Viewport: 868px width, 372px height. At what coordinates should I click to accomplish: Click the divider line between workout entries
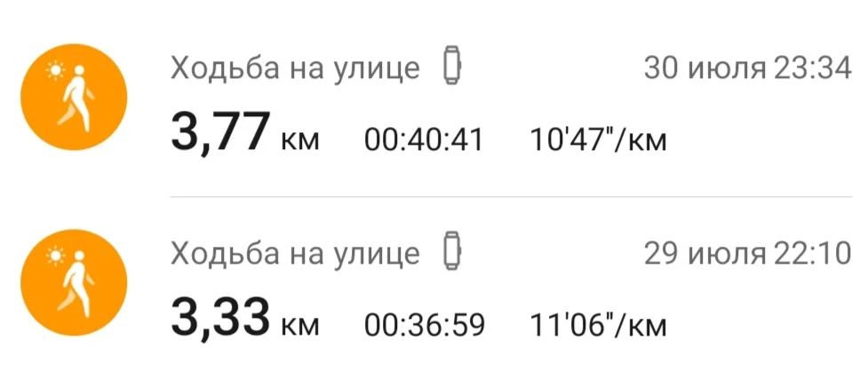coord(515,196)
